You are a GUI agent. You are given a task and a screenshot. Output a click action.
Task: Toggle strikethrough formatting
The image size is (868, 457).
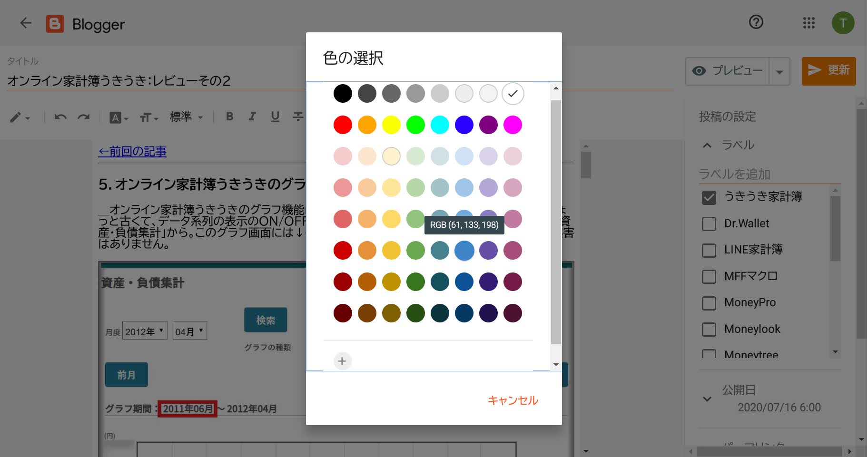click(x=298, y=117)
